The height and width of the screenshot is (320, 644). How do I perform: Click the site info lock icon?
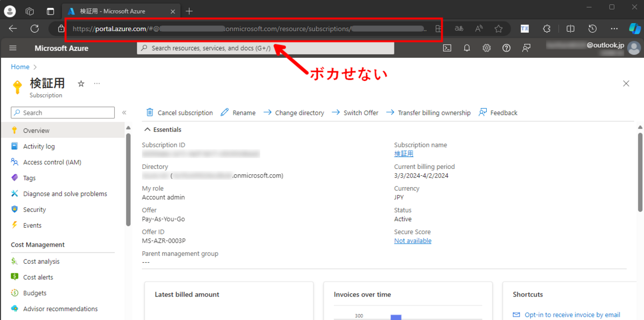point(61,28)
